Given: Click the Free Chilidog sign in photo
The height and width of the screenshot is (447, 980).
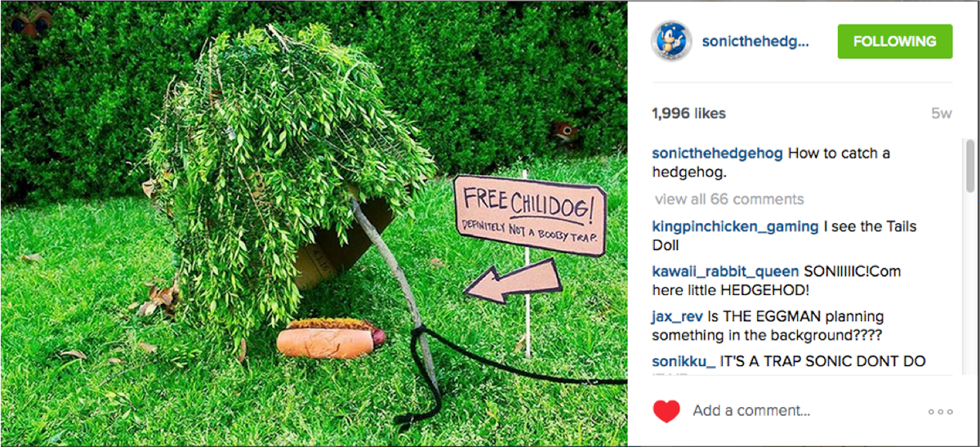Looking at the screenshot, I should point(530,216).
